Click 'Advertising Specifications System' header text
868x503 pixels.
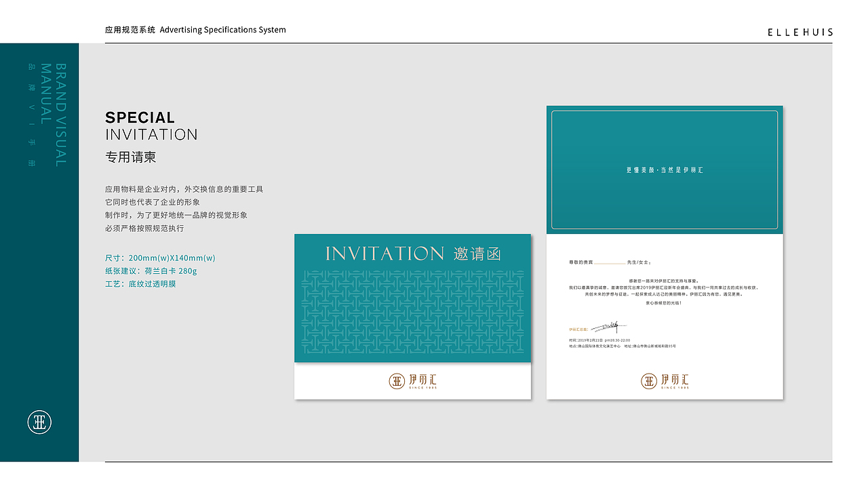coord(223,30)
